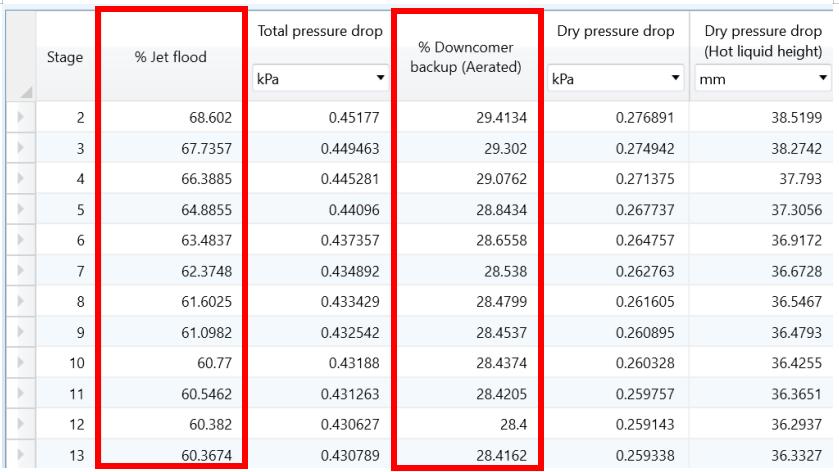Expand the row arrow for stage 8
This screenshot has width=839, height=472.
[21, 302]
